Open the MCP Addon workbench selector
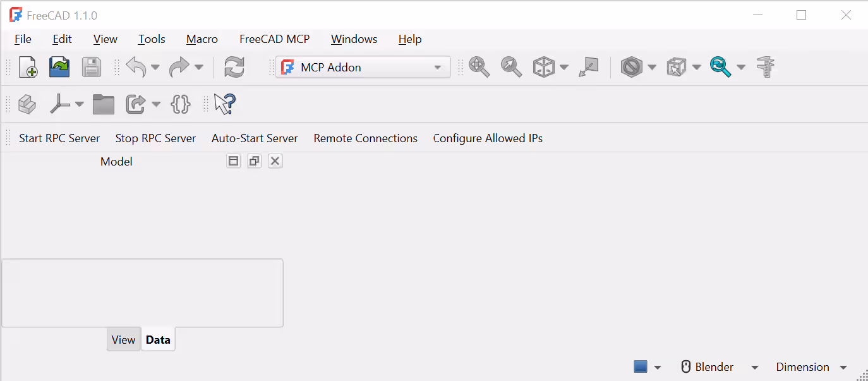 363,67
